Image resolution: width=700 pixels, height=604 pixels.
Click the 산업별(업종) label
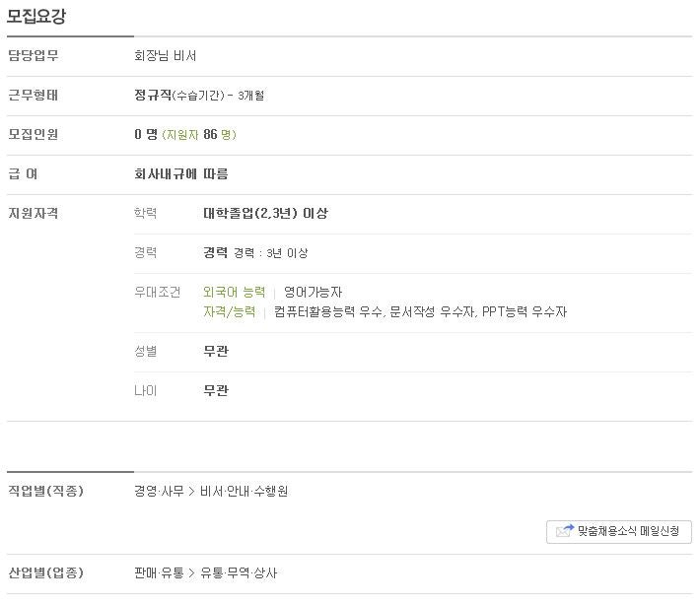coord(46,572)
